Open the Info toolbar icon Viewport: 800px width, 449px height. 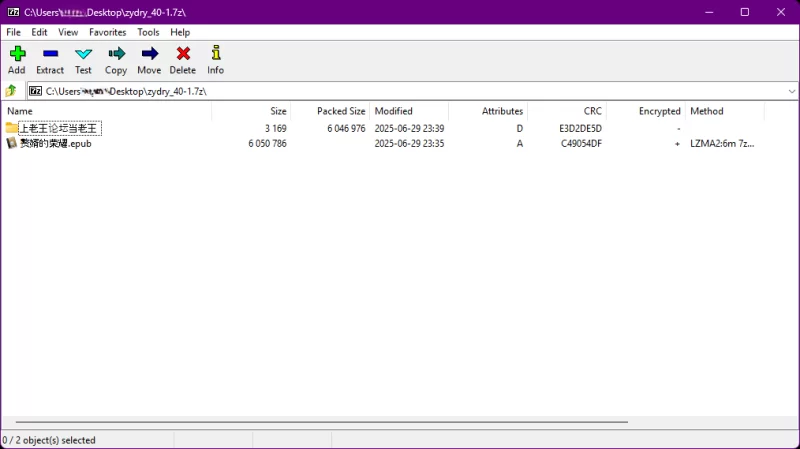[x=216, y=53]
